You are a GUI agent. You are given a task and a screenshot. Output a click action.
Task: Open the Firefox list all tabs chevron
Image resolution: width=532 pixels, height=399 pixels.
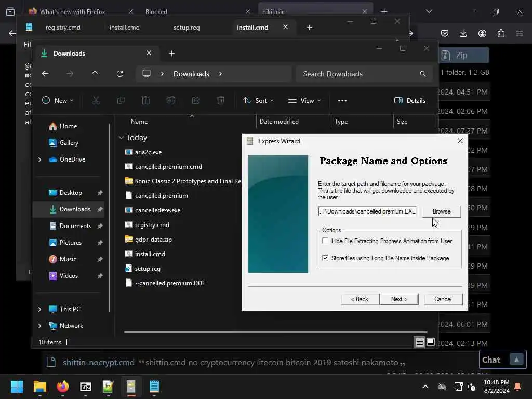tap(429, 11)
